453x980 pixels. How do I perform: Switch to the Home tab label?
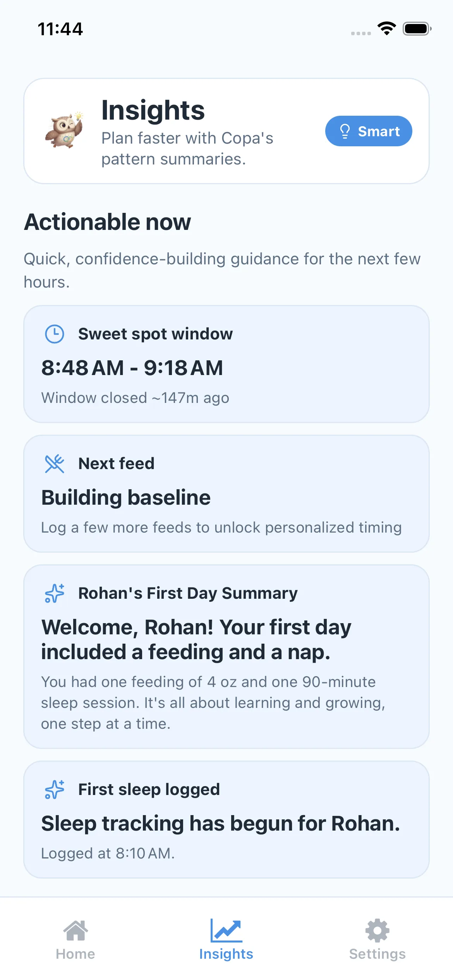(75, 954)
